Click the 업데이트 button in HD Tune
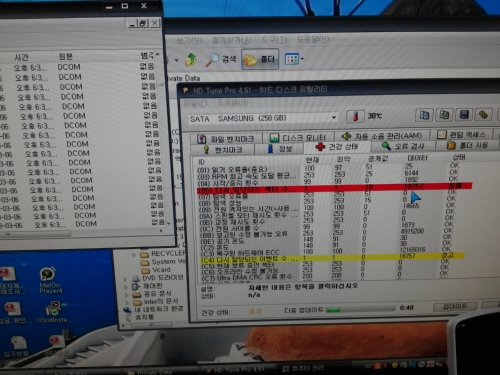This screenshot has width=500, height=375. click(455, 306)
